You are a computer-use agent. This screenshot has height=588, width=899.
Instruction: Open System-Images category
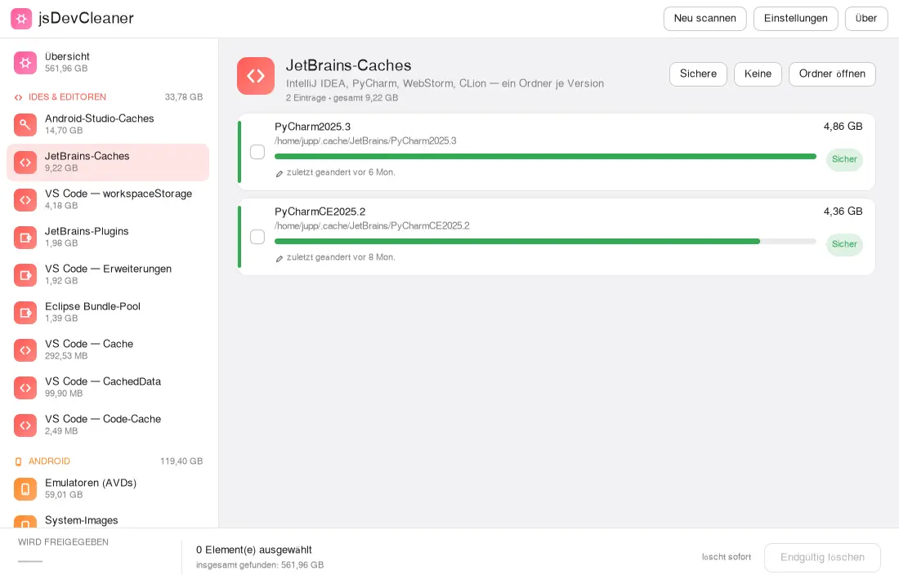click(108, 519)
